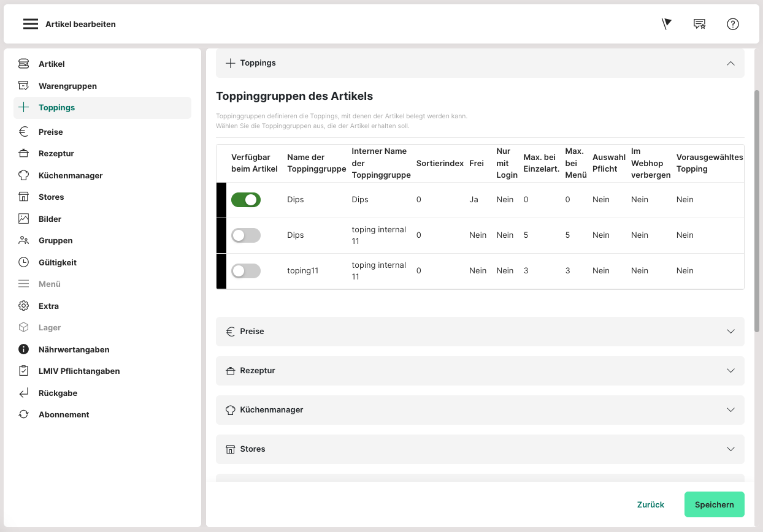Open Warengruppen in the sidebar
The image size is (763, 532).
(x=67, y=86)
